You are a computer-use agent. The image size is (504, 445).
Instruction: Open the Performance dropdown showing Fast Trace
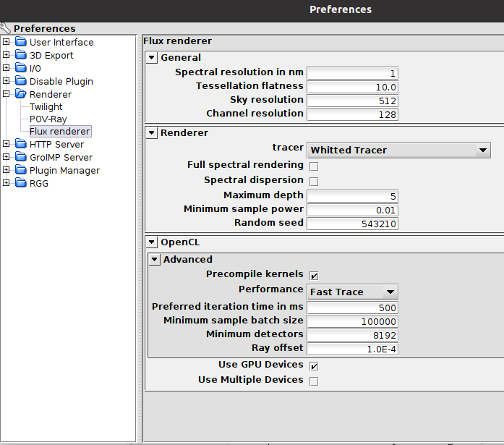click(x=353, y=292)
